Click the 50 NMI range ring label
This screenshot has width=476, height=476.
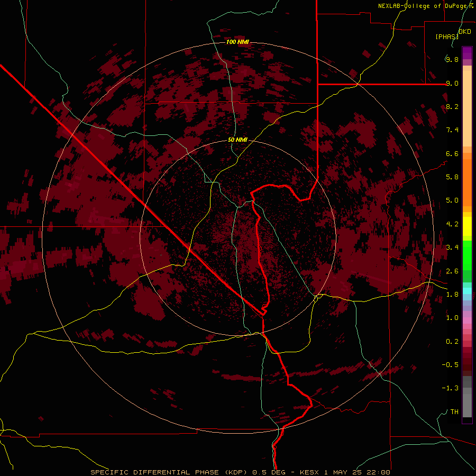(x=237, y=140)
